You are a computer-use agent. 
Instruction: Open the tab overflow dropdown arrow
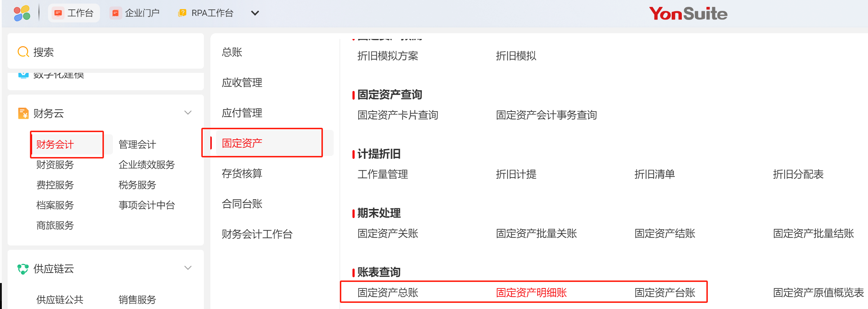point(255,13)
